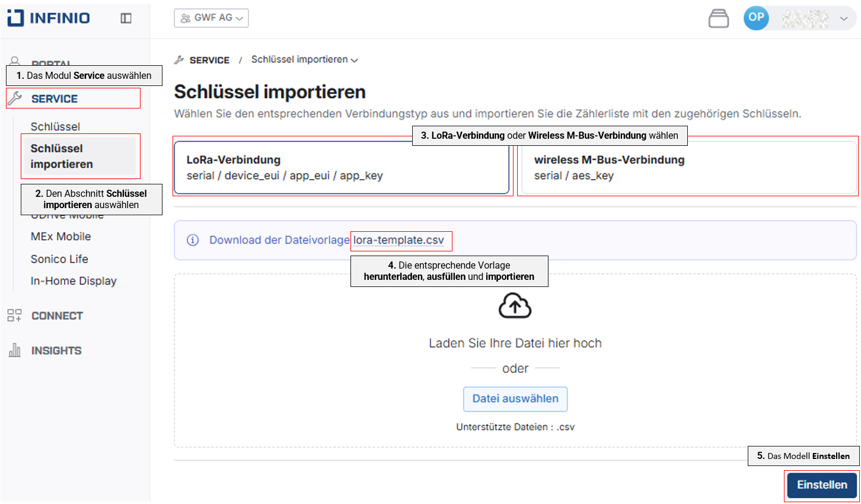This screenshot has width=861, height=504.
Task: Open the stacked cards icon in the header
Action: tap(718, 18)
